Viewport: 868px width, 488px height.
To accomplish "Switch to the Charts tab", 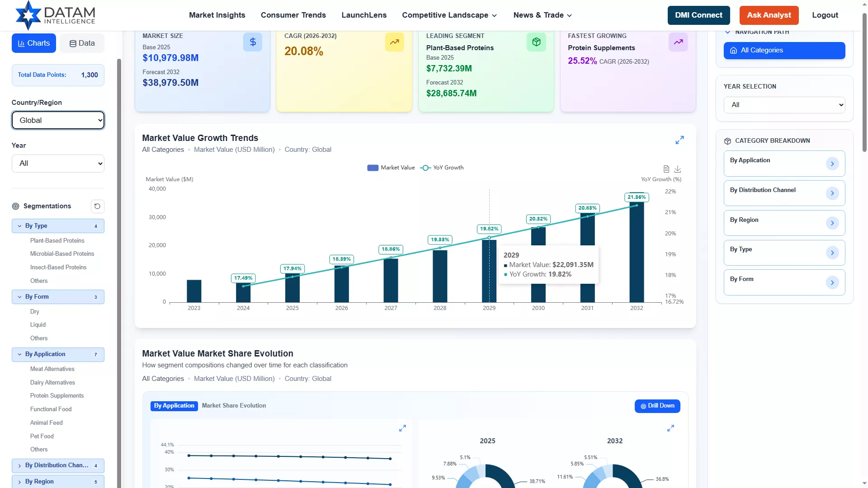I will tap(34, 43).
